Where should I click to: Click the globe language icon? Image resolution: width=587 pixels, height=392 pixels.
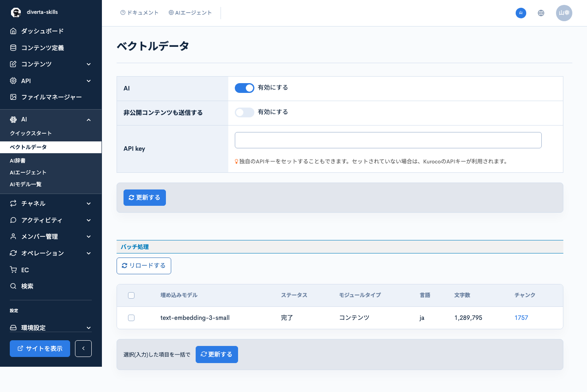coord(541,13)
